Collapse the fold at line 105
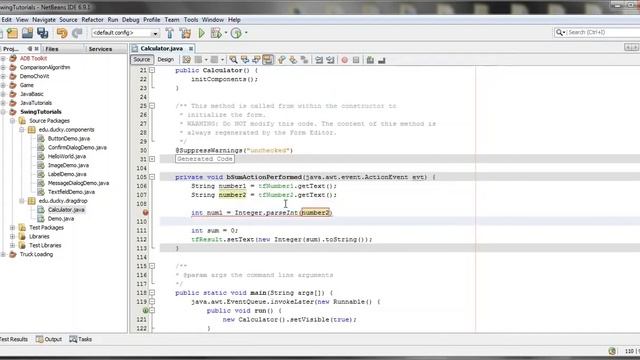The height and width of the screenshot is (360, 640). 152,177
